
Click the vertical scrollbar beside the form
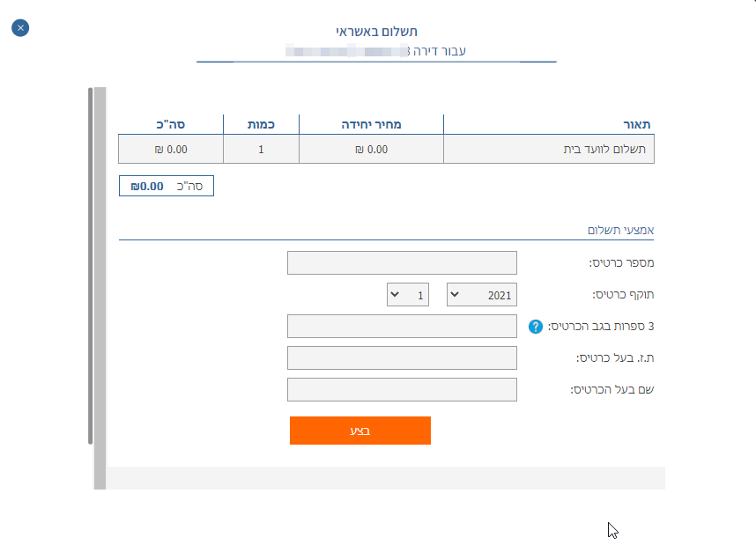coord(90,264)
